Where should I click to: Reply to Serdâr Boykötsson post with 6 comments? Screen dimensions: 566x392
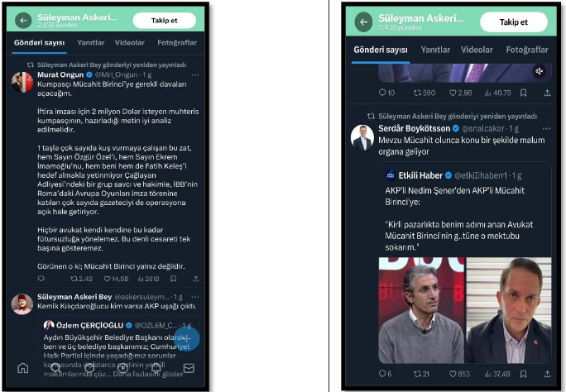click(x=385, y=374)
